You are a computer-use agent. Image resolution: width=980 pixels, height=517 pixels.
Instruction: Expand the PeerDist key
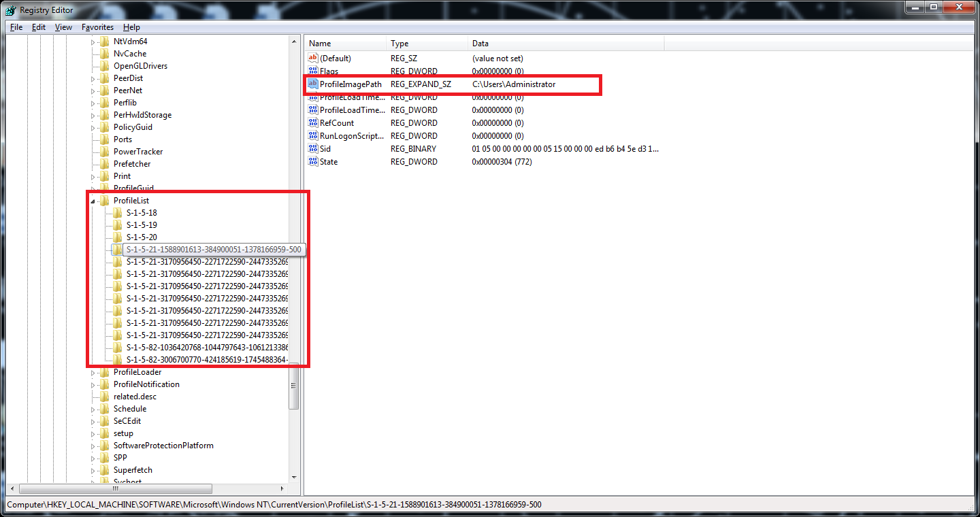tap(93, 78)
